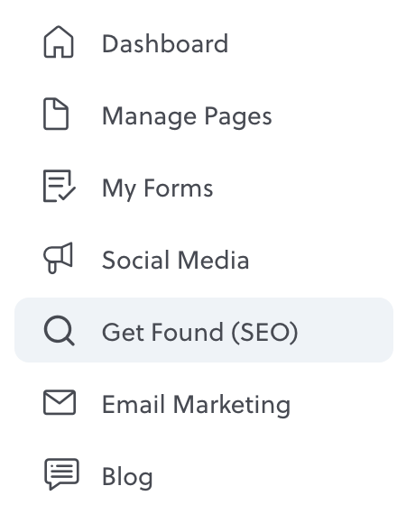Click the word "Forms" in My Forms
Viewport: 397px width, 532px height.
click(179, 188)
